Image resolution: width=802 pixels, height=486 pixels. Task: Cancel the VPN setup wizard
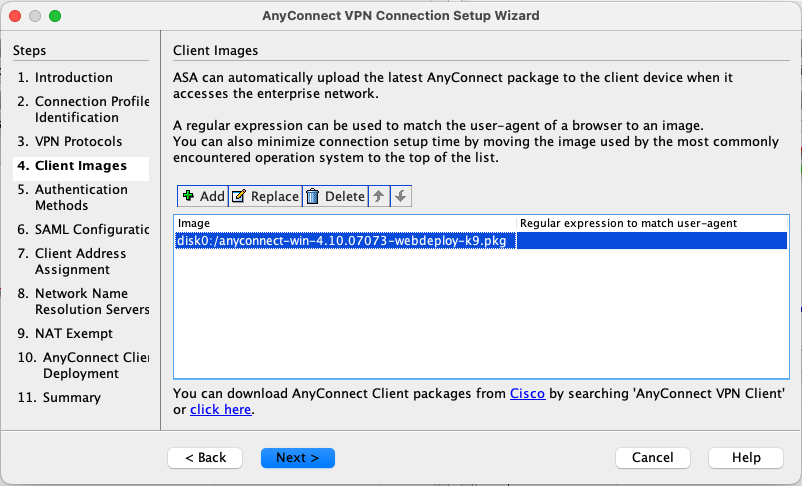pos(653,457)
